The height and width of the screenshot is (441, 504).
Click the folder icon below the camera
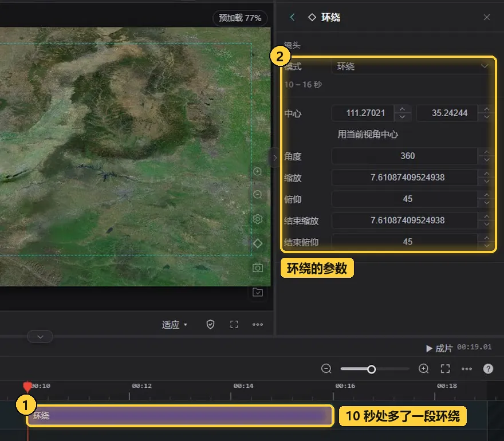(x=258, y=292)
